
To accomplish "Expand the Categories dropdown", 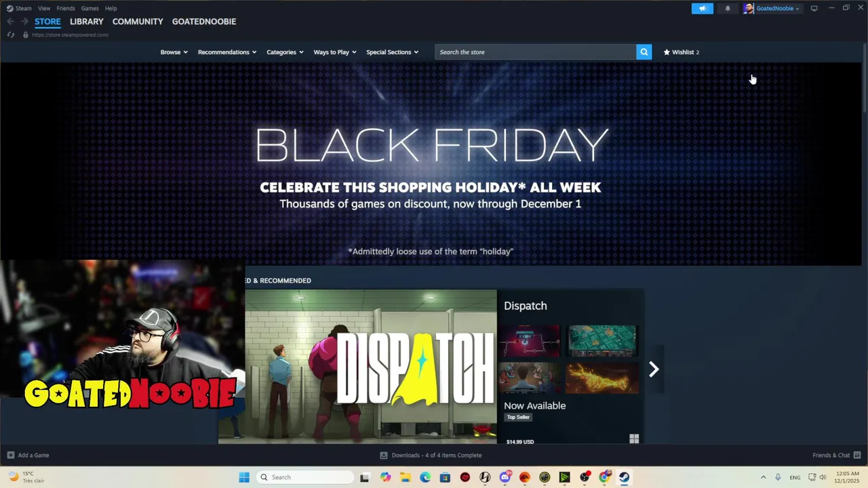I will 285,52.
